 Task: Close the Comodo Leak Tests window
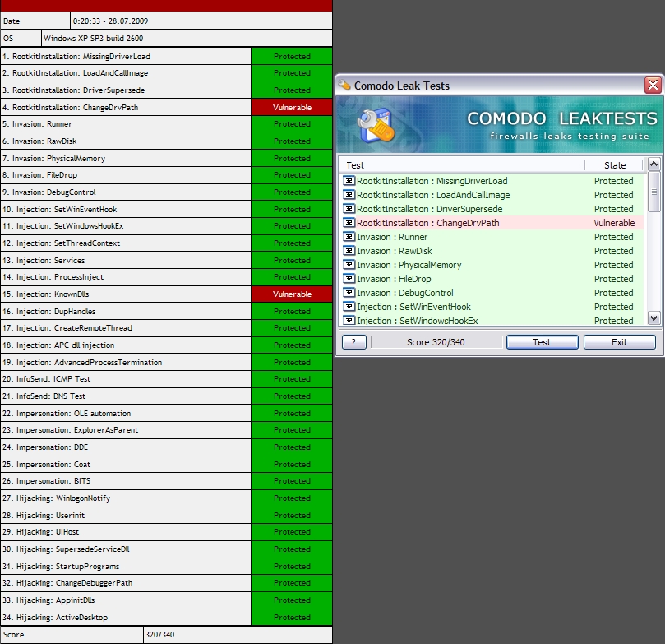pyautogui.click(x=653, y=86)
